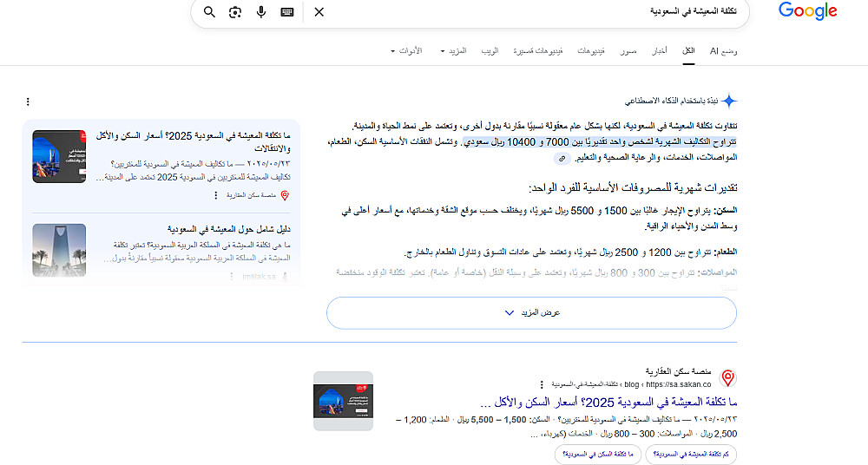Viewport: 868px width, 465px height.
Task: Open the الويب tab
Action: pos(490,51)
